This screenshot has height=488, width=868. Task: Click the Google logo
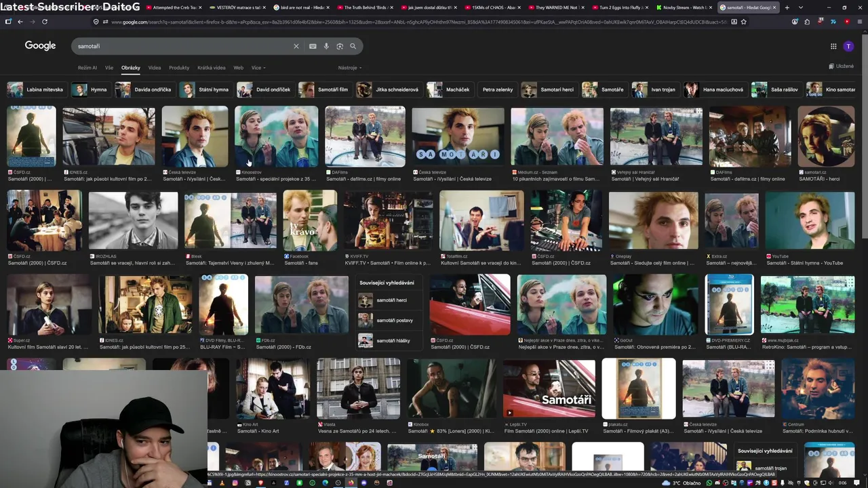(40, 45)
